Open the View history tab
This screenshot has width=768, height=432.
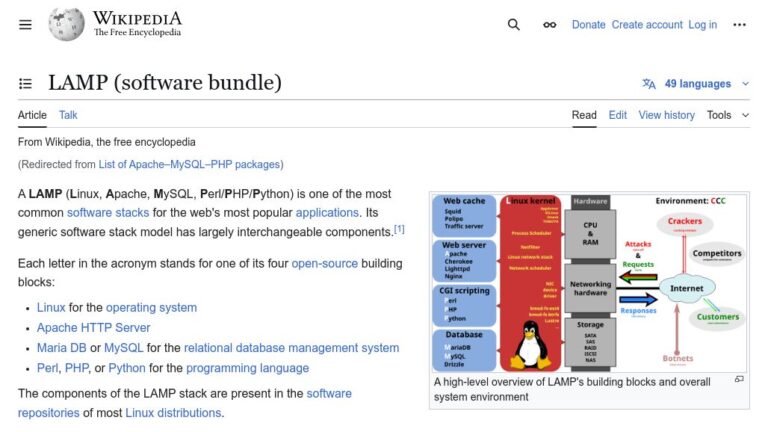(x=666, y=115)
